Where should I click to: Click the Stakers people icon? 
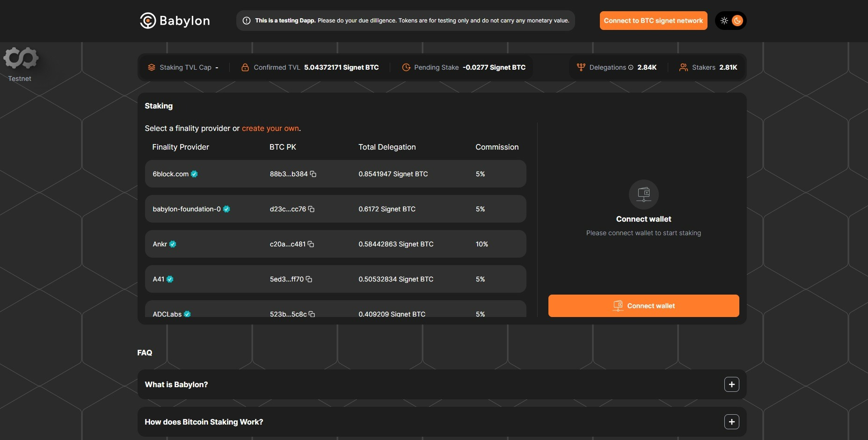[684, 67]
